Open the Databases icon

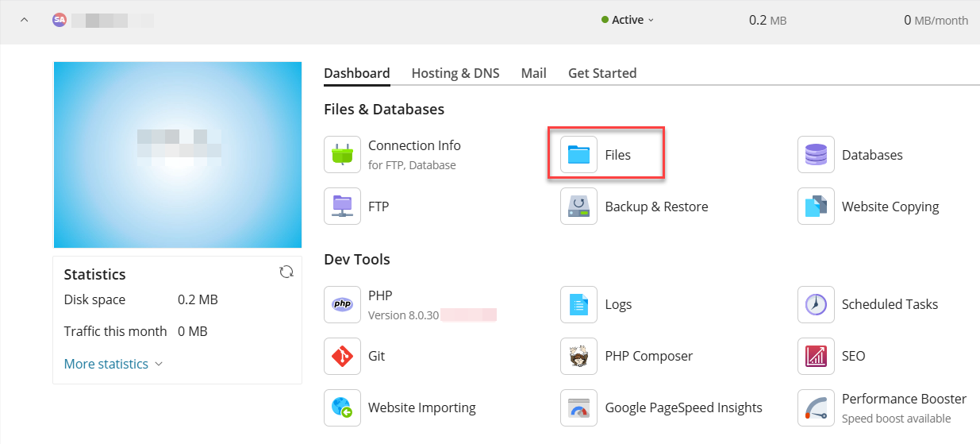point(816,155)
